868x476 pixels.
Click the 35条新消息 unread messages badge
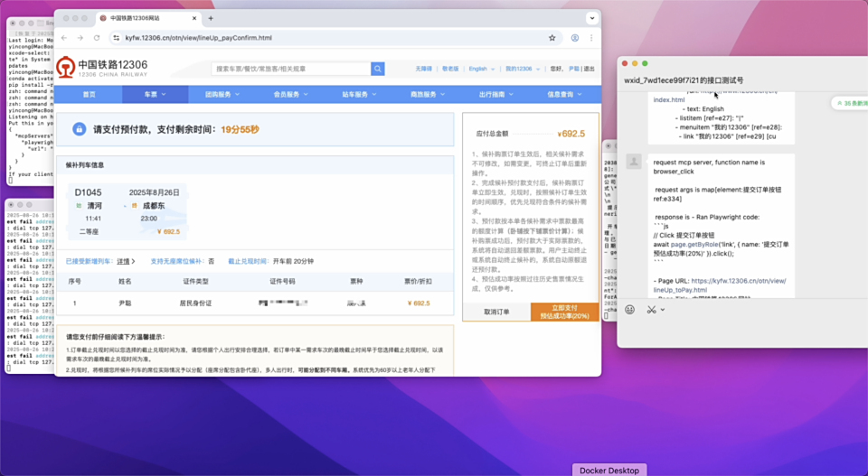point(852,103)
